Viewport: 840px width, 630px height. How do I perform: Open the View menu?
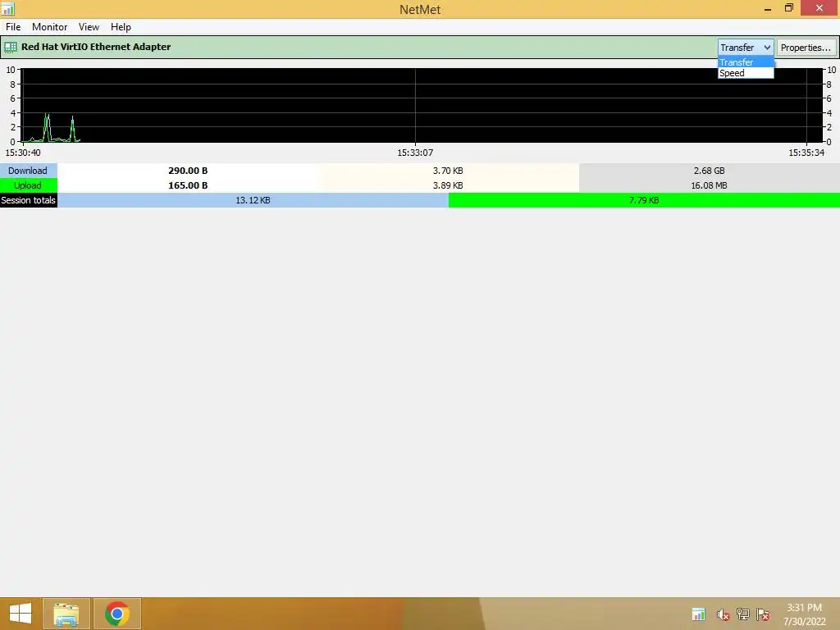tap(89, 27)
